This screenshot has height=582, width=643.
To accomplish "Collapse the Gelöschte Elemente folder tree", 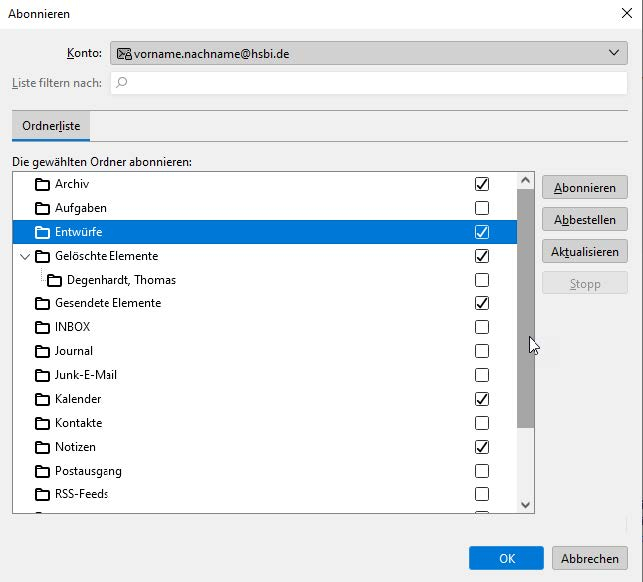I will coord(25,256).
